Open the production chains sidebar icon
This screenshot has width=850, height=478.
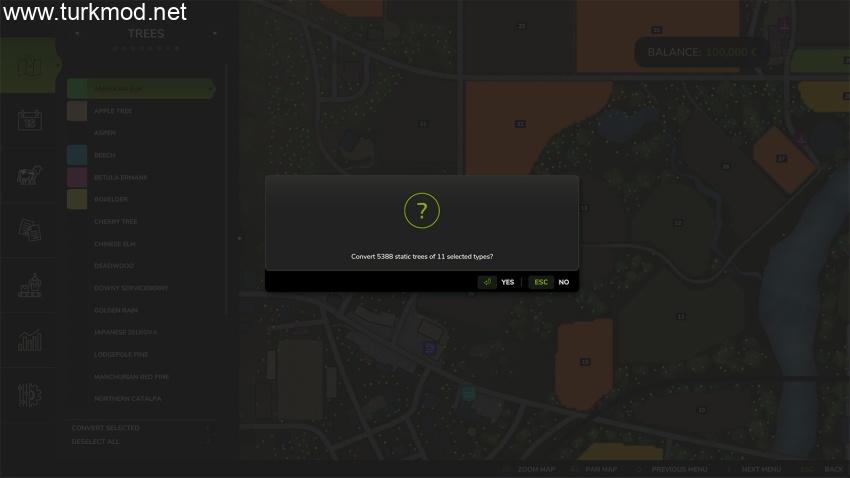pyautogui.click(x=29, y=285)
